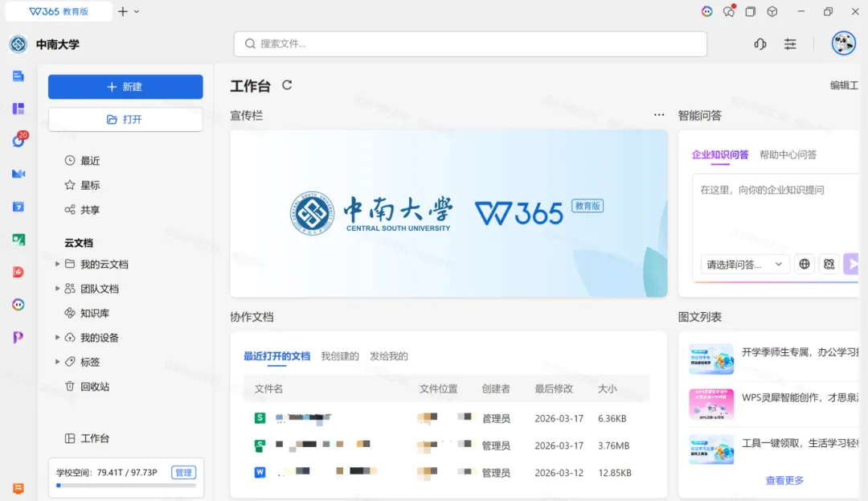The width and height of the screenshot is (868, 501).
Task: Click the stacked windows icon in title bar
Action: click(x=751, y=11)
